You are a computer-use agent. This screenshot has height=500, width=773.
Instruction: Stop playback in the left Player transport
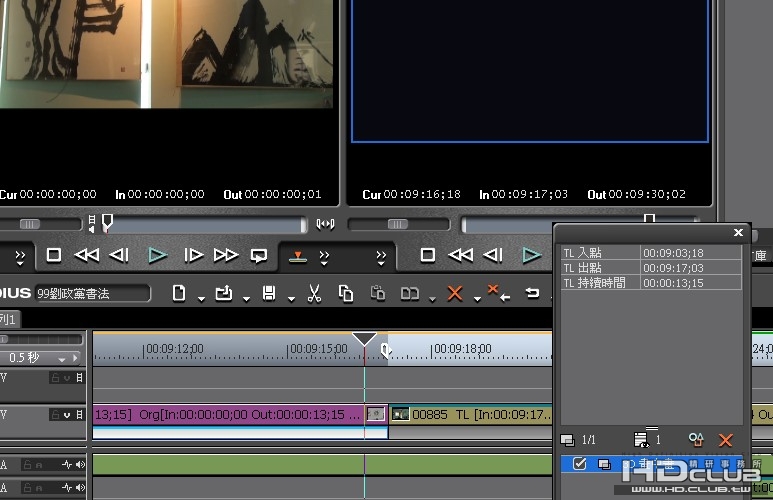[54, 255]
